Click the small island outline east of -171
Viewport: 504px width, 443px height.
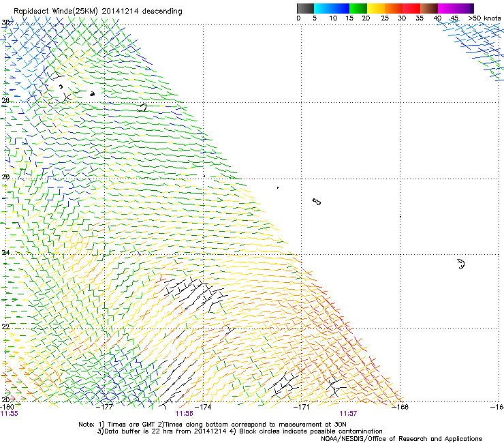pyautogui.click(x=317, y=202)
